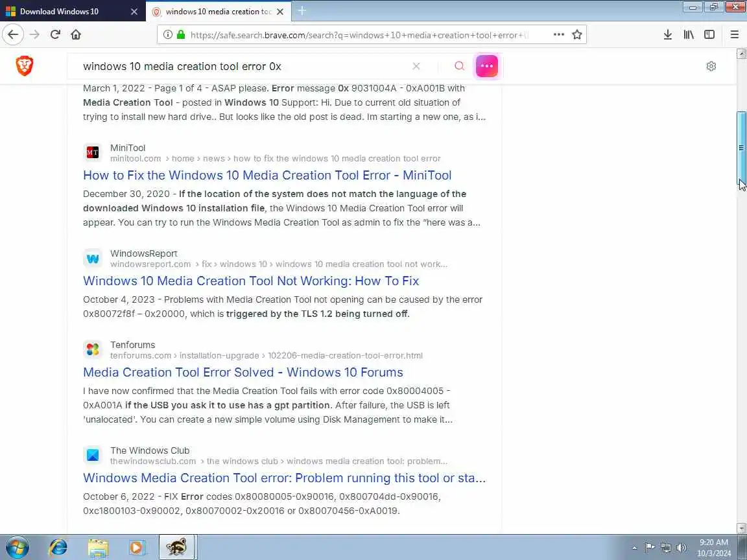747x560 pixels.
Task: Toggle the browser sidebar
Action: coord(709,34)
